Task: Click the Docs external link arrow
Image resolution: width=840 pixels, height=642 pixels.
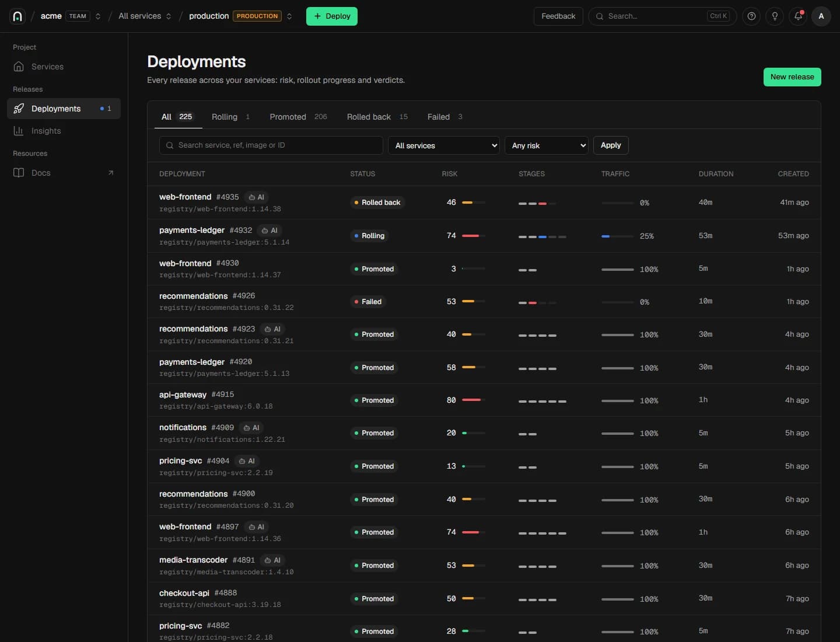Action: point(111,173)
